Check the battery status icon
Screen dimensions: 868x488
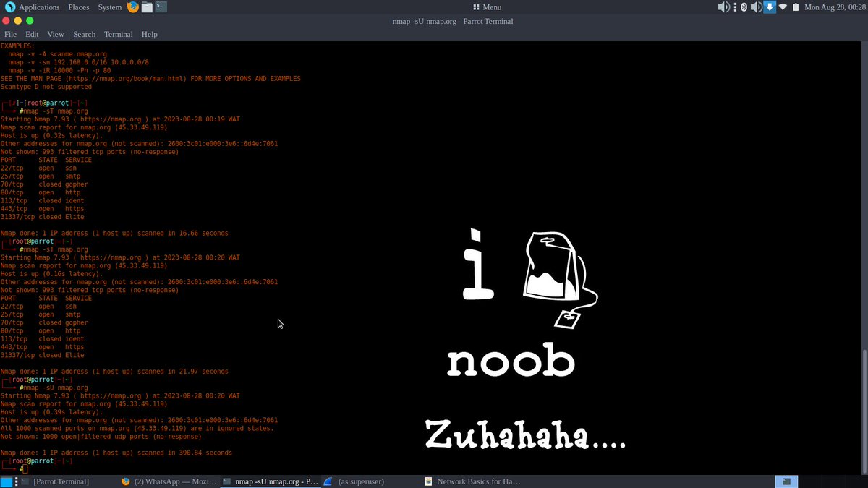pyautogui.click(x=796, y=7)
